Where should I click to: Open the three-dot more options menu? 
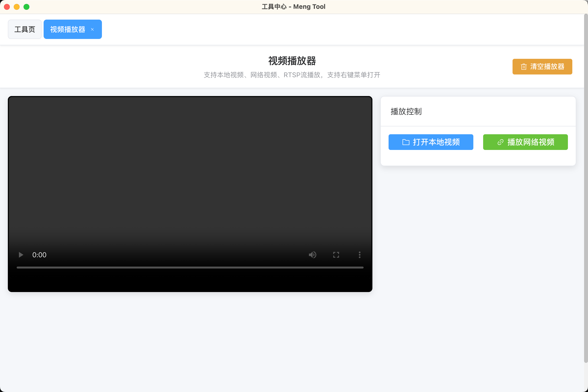(359, 255)
